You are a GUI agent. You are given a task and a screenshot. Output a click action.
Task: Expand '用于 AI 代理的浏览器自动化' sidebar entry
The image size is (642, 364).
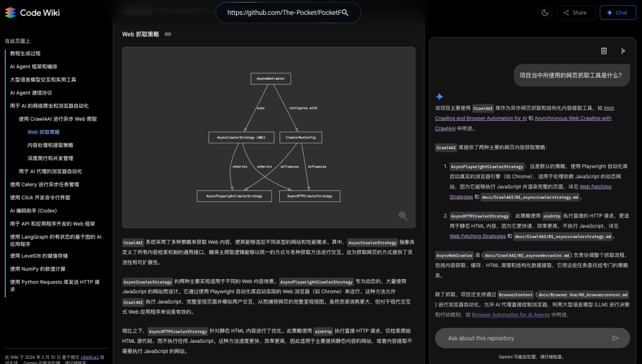[50, 172]
